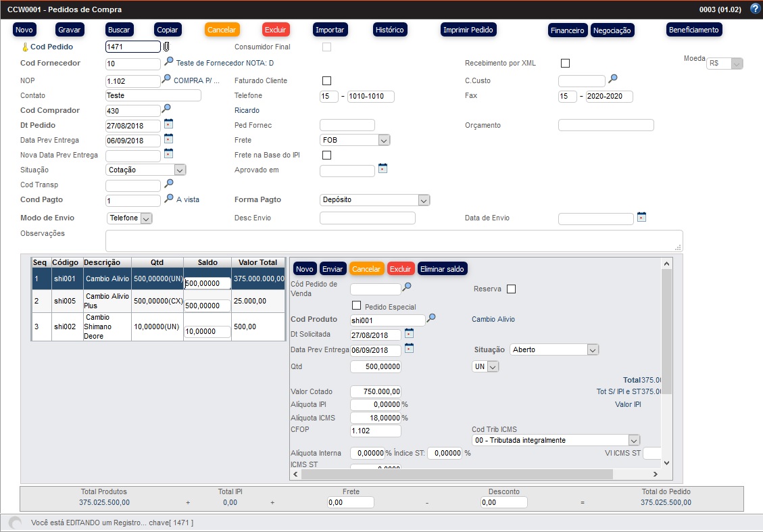The width and height of the screenshot is (763, 532).
Task: Click the Gravar button
Action: click(x=70, y=30)
